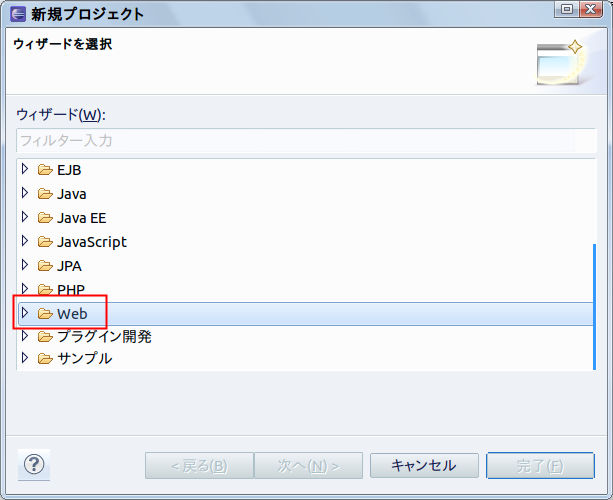Open help with the question mark icon

coord(34,464)
